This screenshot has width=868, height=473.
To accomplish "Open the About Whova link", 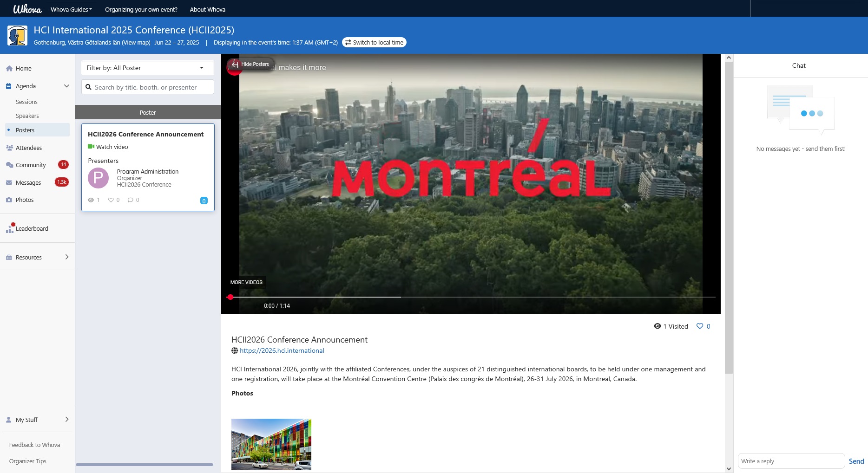I will tap(207, 9).
